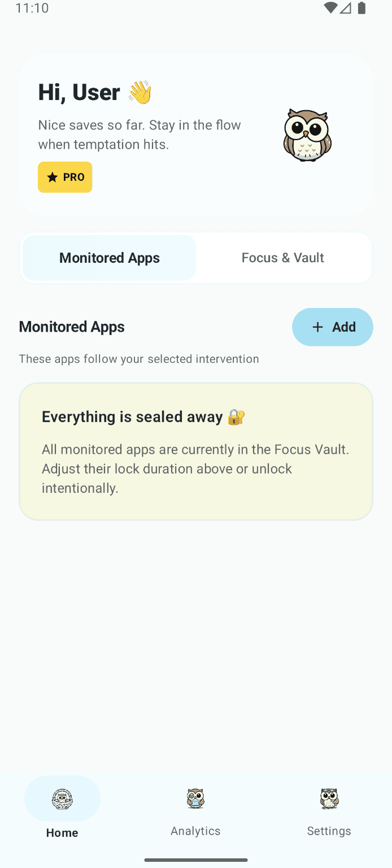Click the star icon on the PRO badge

click(x=53, y=177)
